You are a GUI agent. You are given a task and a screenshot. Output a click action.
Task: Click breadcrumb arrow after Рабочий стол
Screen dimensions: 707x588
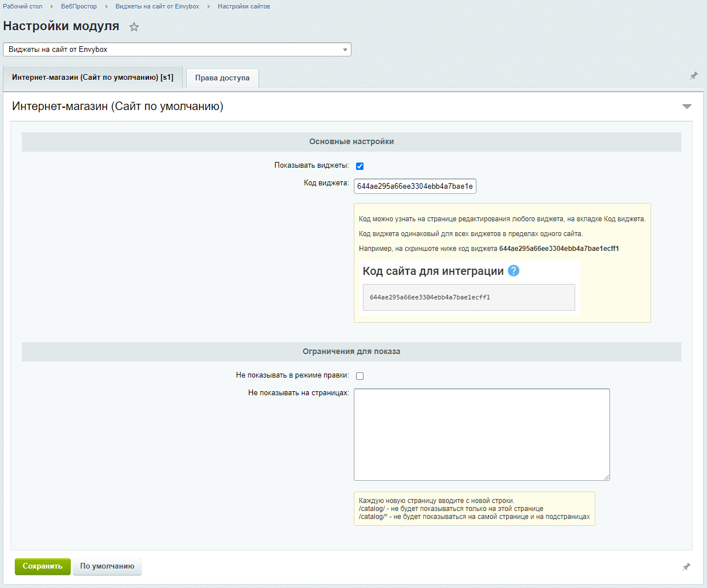pyautogui.click(x=52, y=7)
